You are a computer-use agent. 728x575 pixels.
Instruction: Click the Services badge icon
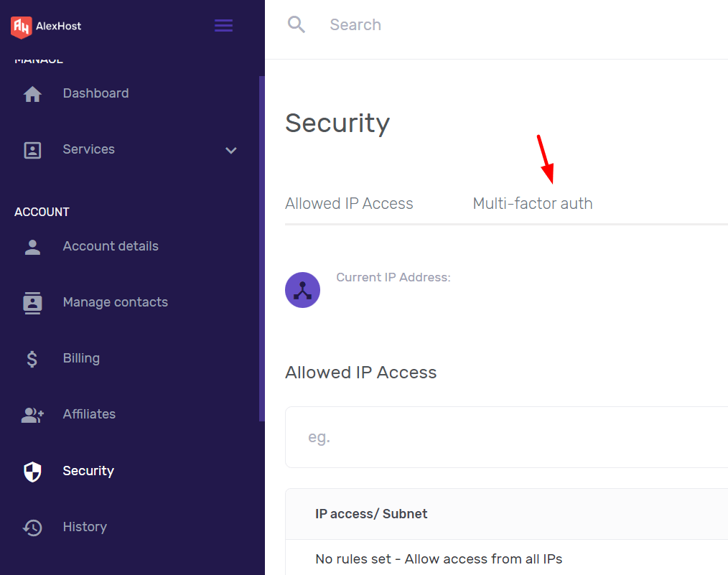32,150
